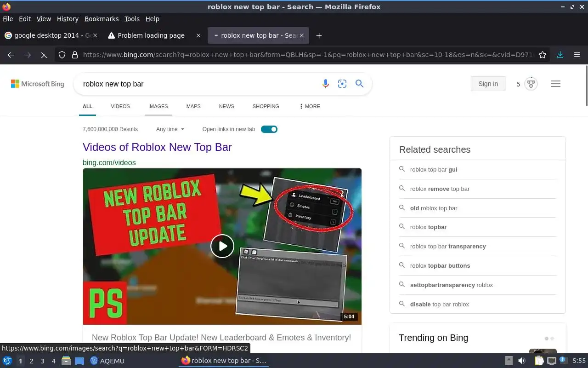Open related search disable top bar roblox

pyautogui.click(x=440, y=304)
